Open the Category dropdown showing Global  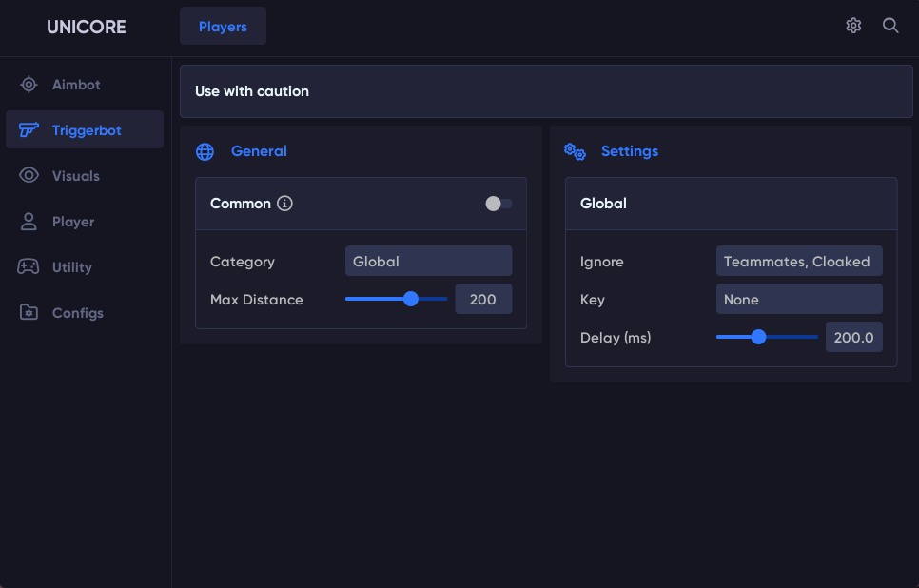pos(428,262)
